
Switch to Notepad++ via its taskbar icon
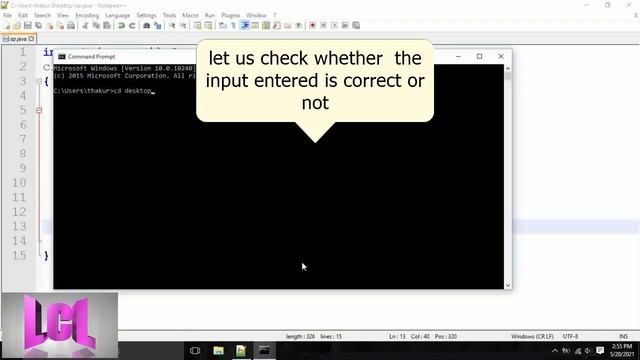(241, 351)
